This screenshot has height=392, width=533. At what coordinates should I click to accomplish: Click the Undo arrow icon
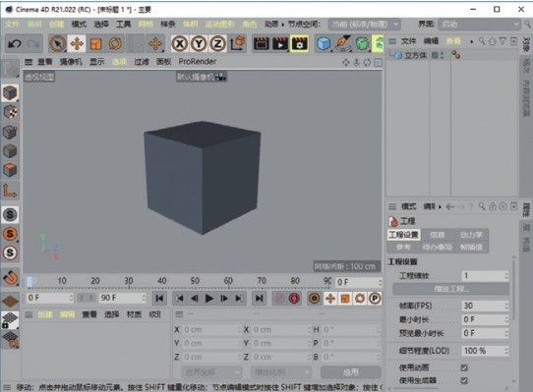[x=15, y=43]
